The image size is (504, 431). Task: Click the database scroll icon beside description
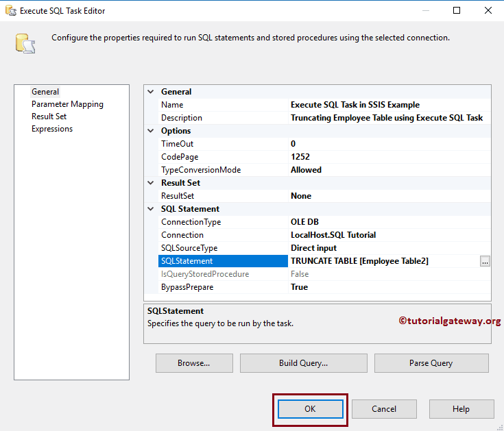pos(25,43)
